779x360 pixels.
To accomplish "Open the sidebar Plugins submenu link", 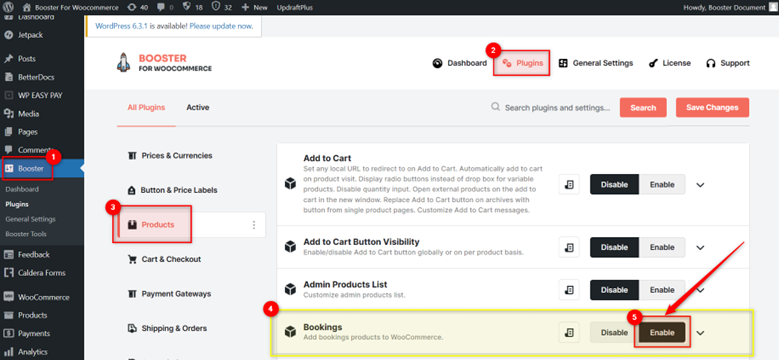I will tap(17, 204).
